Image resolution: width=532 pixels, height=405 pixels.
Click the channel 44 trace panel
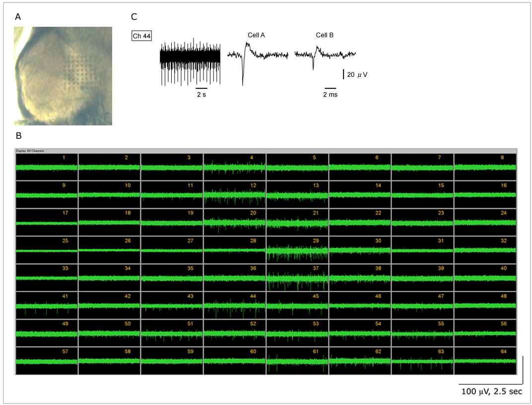tap(234, 305)
